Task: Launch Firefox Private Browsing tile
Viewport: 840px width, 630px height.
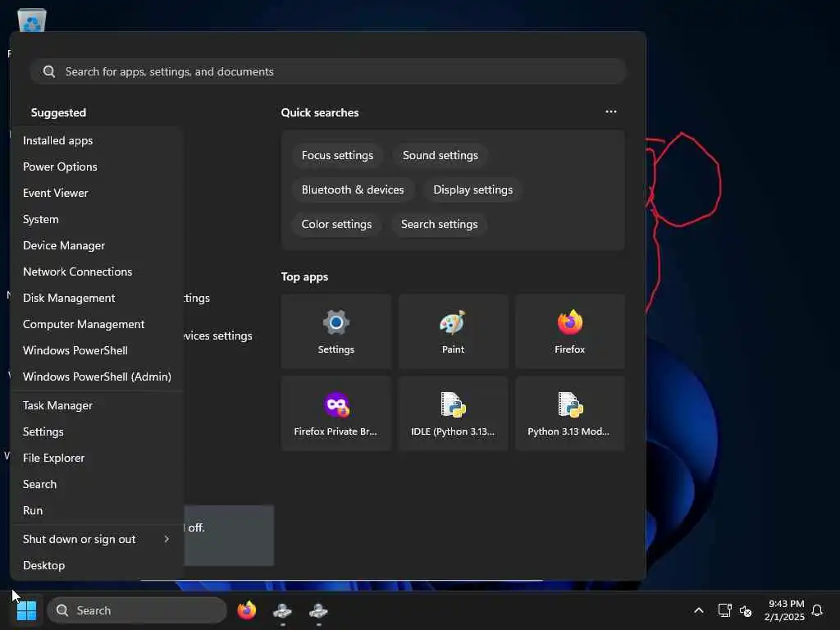Action: point(336,413)
